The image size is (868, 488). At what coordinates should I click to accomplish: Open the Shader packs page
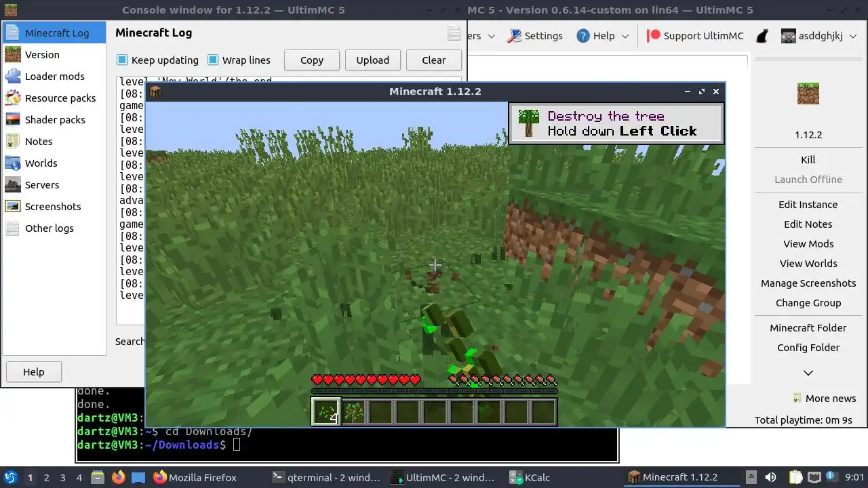click(54, 119)
